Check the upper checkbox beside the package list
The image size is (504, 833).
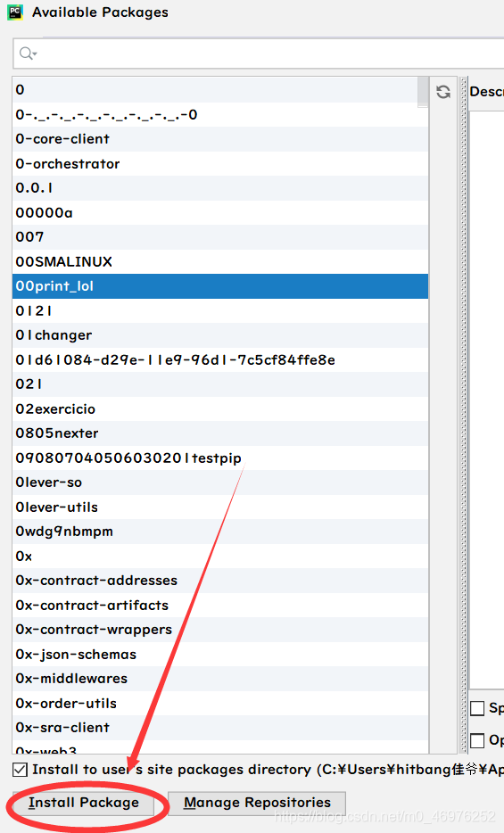point(477,708)
